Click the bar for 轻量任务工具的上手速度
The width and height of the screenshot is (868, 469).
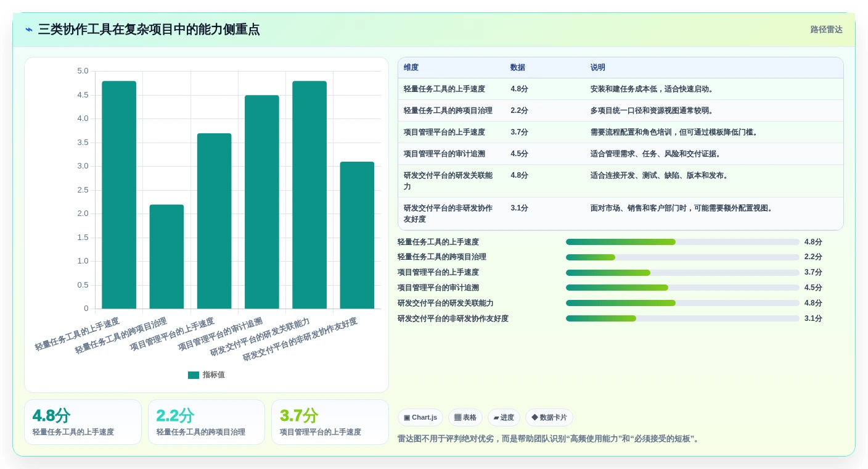(119, 195)
